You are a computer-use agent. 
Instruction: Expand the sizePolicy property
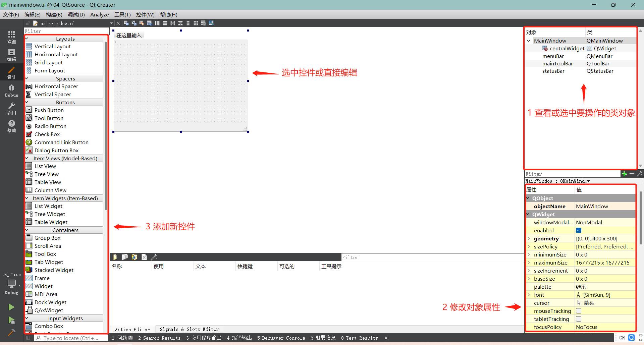[529, 246]
